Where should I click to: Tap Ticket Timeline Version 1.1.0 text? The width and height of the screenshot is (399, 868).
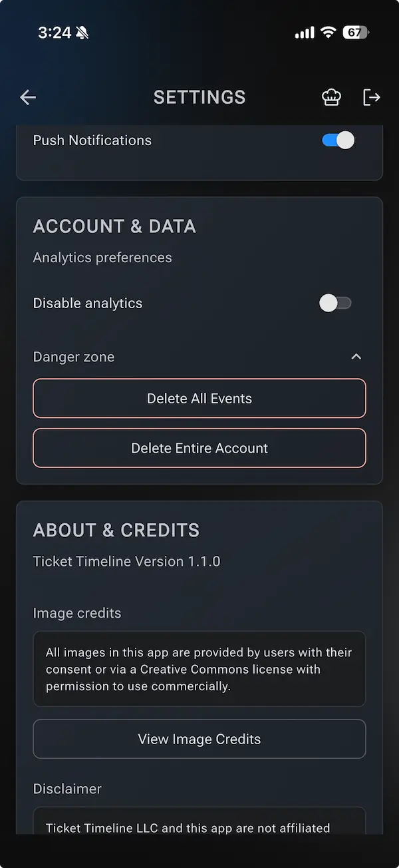coord(126,561)
